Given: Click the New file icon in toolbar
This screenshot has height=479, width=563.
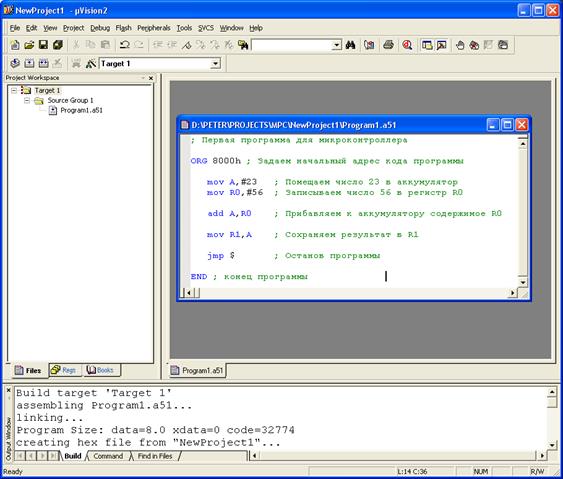Looking at the screenshot, I should pyautogui.click(x=15, y=45).
